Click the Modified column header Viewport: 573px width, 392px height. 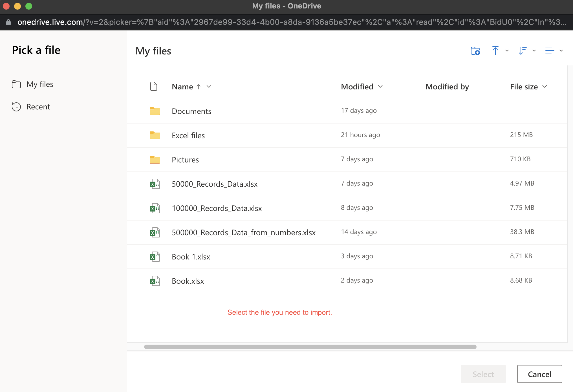click(x=357, y=87)
